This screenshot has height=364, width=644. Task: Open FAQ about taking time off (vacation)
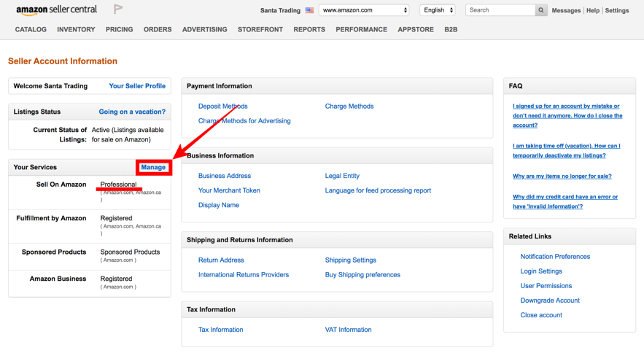click(x=567, y=150)
